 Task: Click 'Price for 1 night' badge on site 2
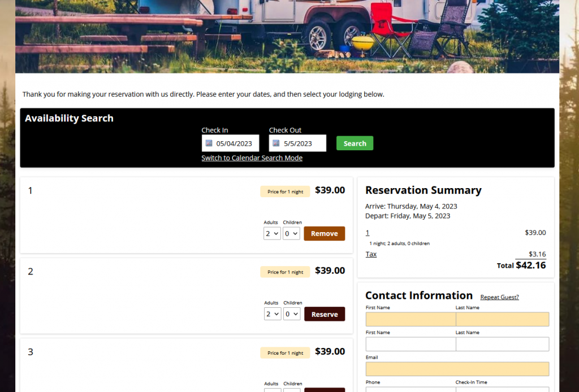pyautogui.click(x=285, y=272)
